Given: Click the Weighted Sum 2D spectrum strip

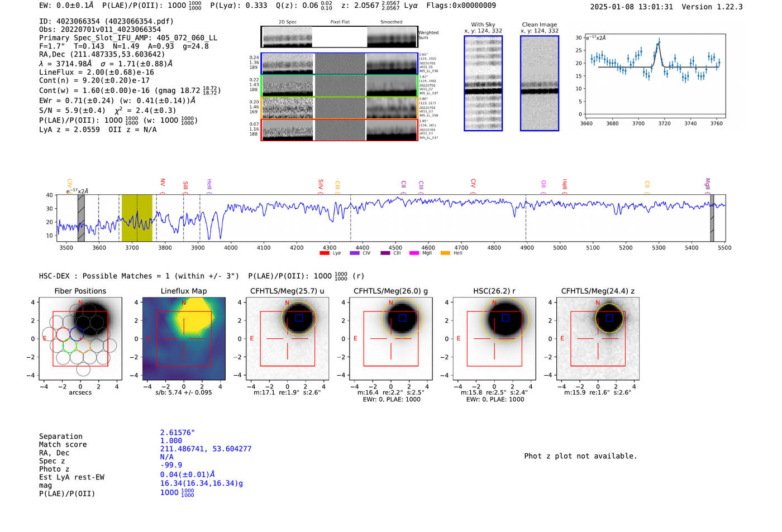Looking at the screenshot, I should (340, 37).
